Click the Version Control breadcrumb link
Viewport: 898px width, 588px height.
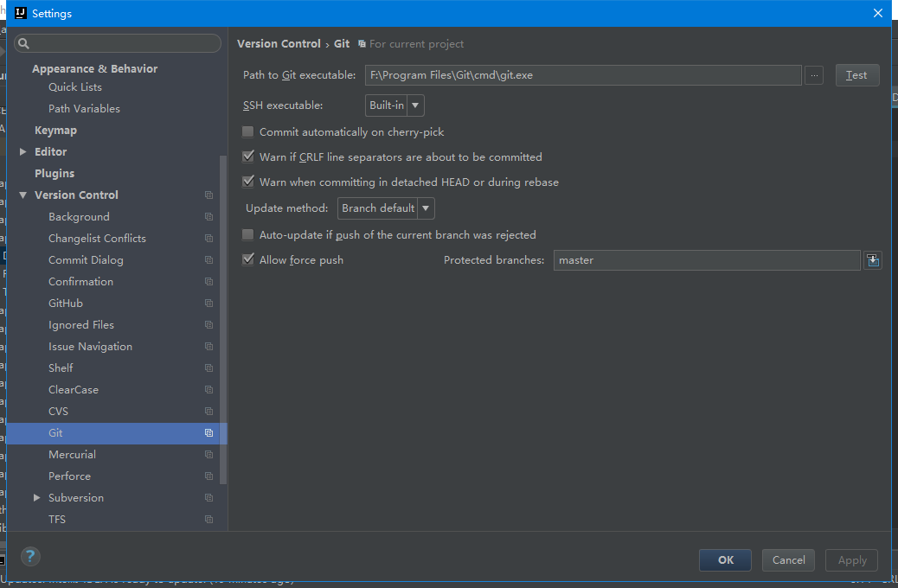279,44
